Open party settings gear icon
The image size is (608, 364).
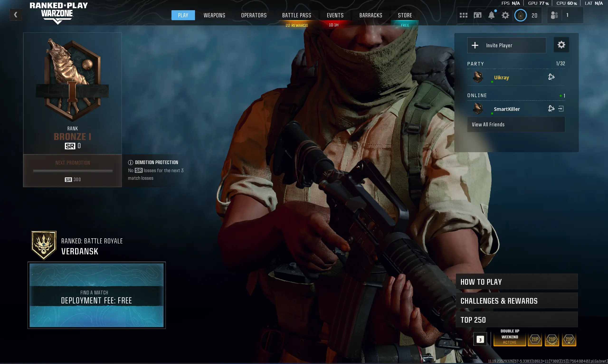(x=561, y=45)
